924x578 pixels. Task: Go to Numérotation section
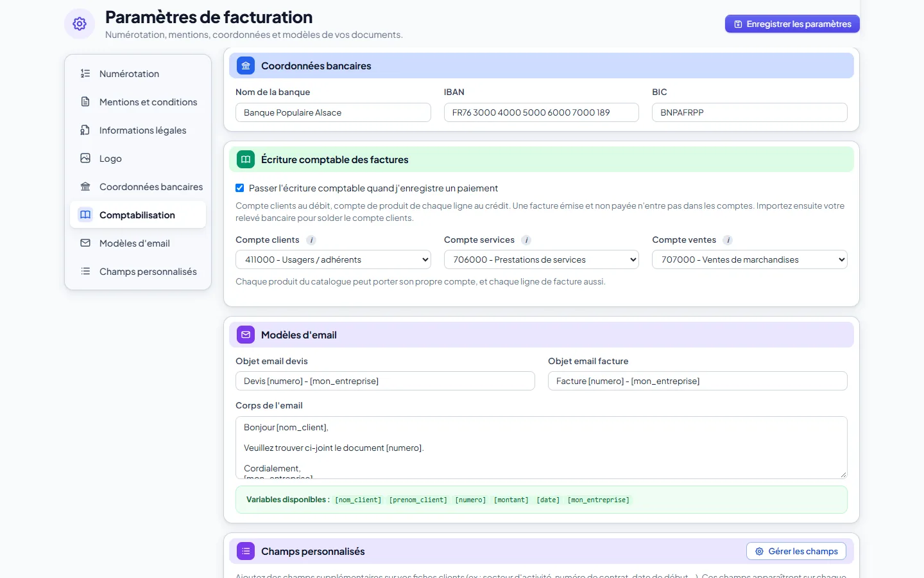pyautogui.click(x=138, y=74)
